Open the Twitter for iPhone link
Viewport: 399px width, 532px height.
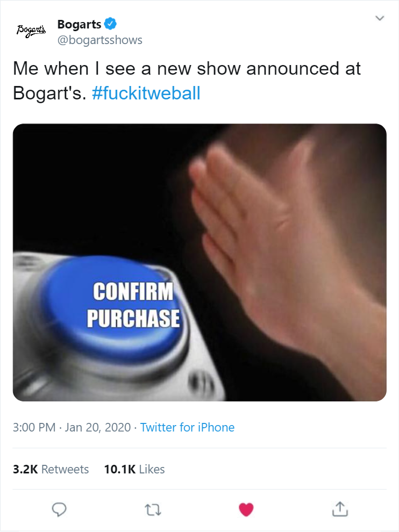pyautogui.click(x=187, y=428)
